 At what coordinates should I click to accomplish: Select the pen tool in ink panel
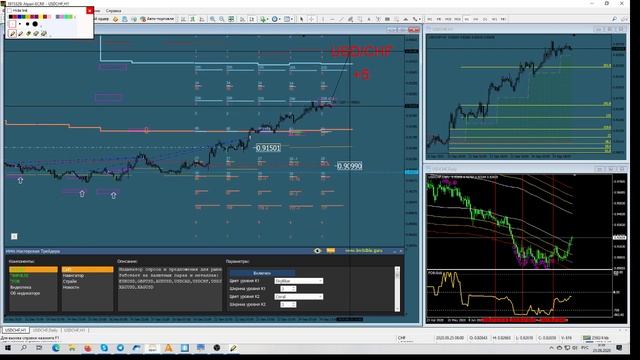(x=12, y=34)
